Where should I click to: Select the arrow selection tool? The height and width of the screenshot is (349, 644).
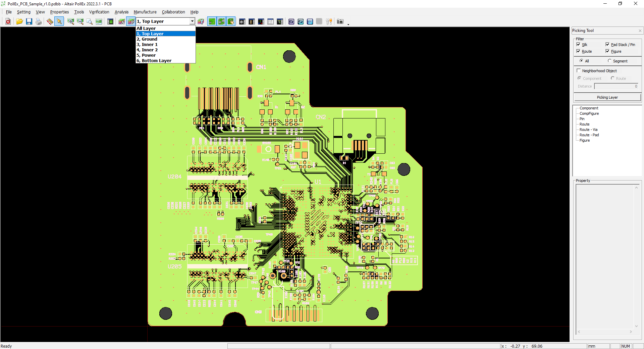(x=59, y=21)
